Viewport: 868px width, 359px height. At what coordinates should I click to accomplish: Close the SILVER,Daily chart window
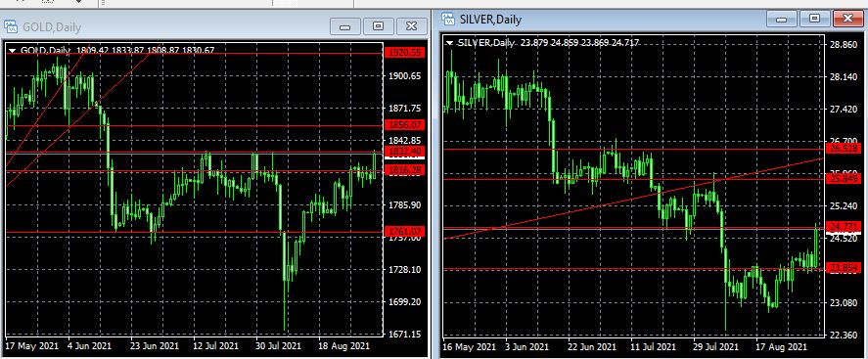(847, 19)
